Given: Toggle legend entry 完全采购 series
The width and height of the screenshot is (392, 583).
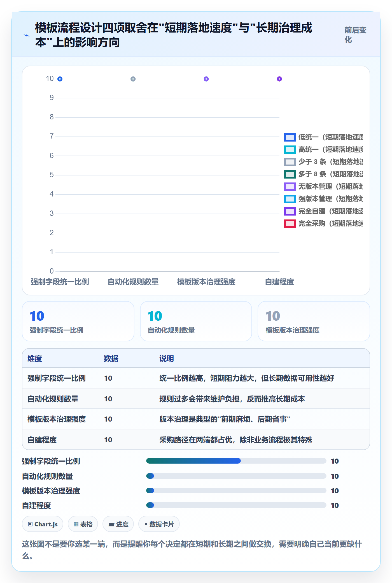Looking at the screenshot, I should pyautogui.click(x=324, y=223).
